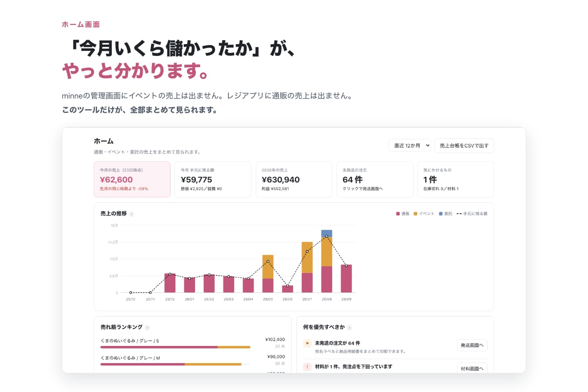Viewport: 588px width, 392px height.
Task: Click the 26/07 chart bar
Action: [x=307, y=267]
